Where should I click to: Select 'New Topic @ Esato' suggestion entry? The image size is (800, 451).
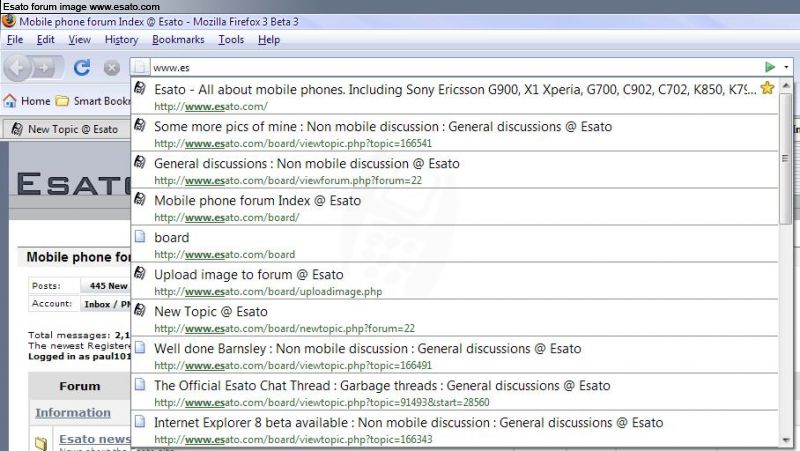[455, 318]
